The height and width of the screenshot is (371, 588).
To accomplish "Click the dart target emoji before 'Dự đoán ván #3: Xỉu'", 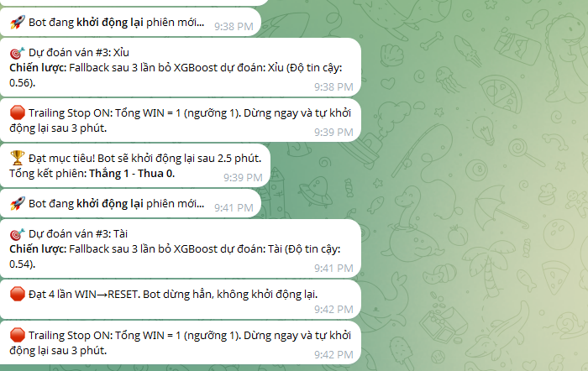I will (18, 53).
